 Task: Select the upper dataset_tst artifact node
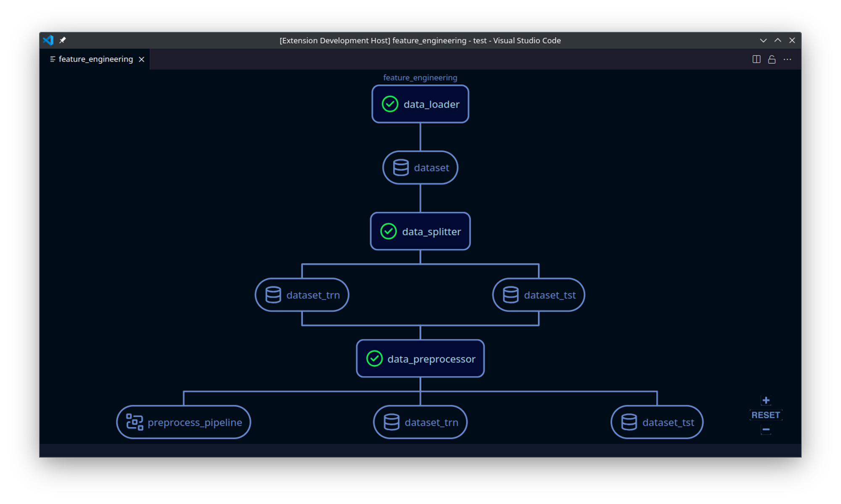(538, 295)
